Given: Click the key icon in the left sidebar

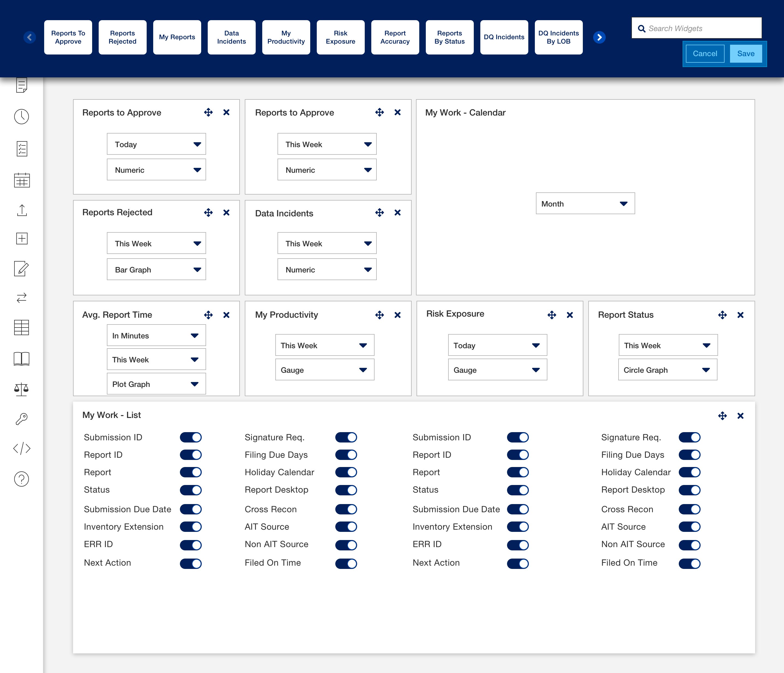Looking at the screenshot, I should [x=22, y=418].
